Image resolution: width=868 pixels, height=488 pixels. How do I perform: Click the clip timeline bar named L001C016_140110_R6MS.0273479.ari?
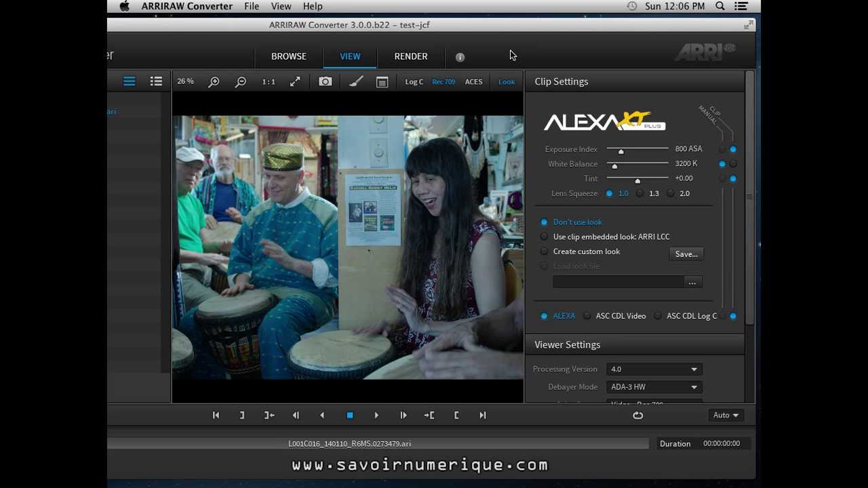378,444
